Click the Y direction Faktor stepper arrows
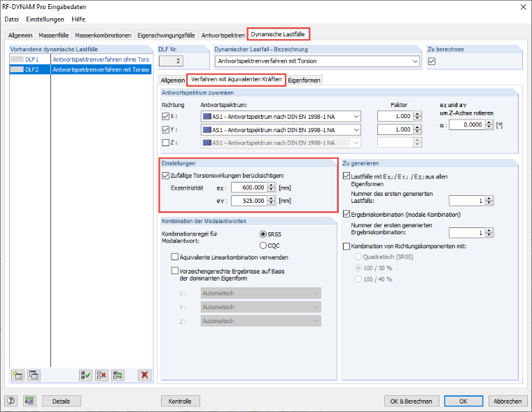Screen dimensions: 532x412 417,129
